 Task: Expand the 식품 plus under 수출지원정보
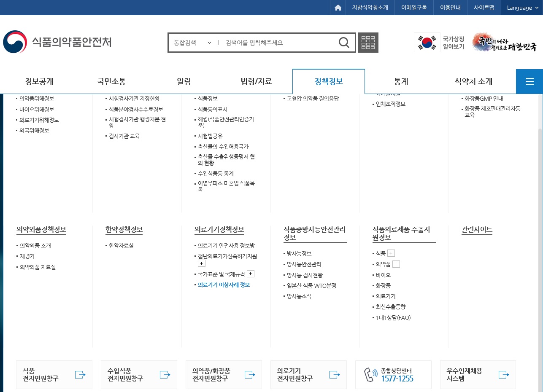(391, 253)
